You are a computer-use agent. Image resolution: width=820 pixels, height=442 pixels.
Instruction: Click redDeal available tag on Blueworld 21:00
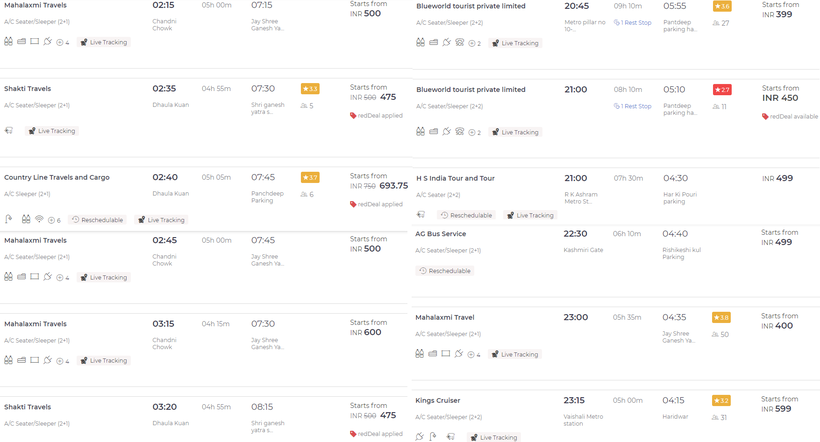(792, 116)
